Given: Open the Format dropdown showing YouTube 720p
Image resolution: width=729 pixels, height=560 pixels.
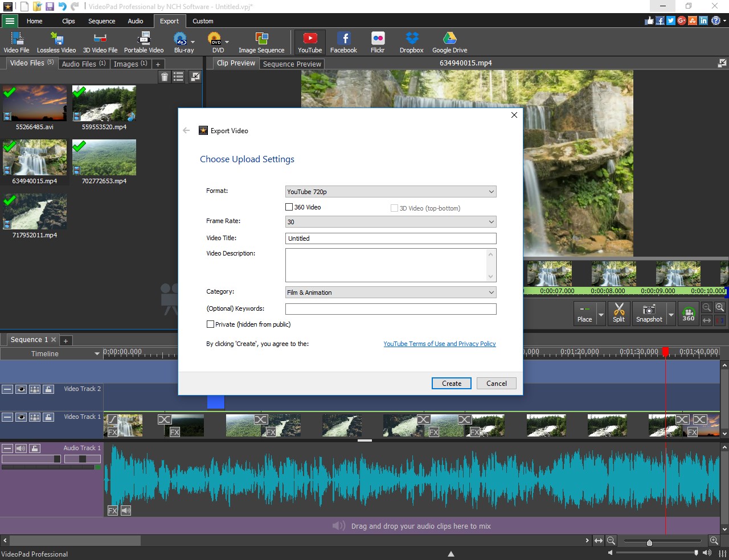Looking at the screenshot, I should coord(390,191).
